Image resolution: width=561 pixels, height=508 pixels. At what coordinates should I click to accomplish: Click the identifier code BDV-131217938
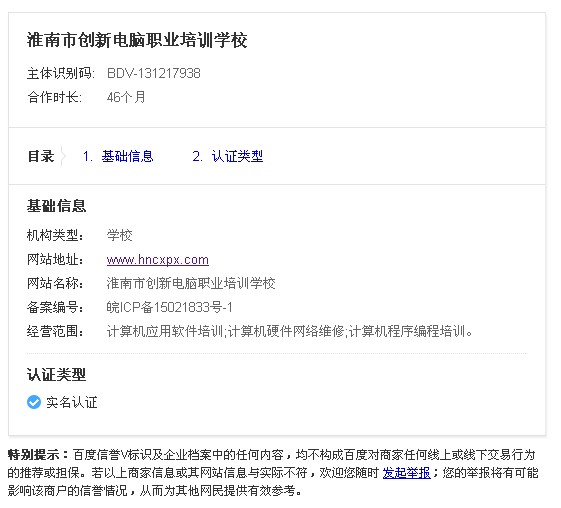tap(154, 73)
